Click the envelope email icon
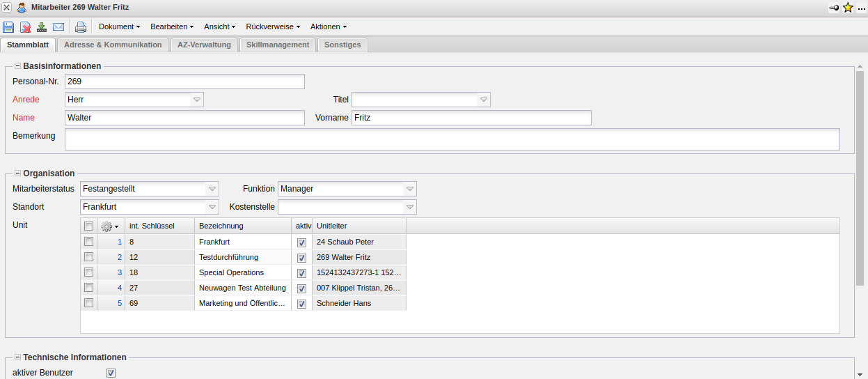 [58, 27]
